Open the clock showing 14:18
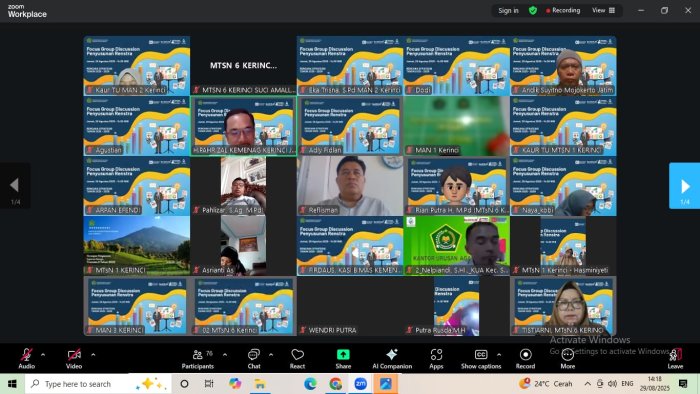The height and width of the screenshot is (394, 700). click(x=656, y=384)
